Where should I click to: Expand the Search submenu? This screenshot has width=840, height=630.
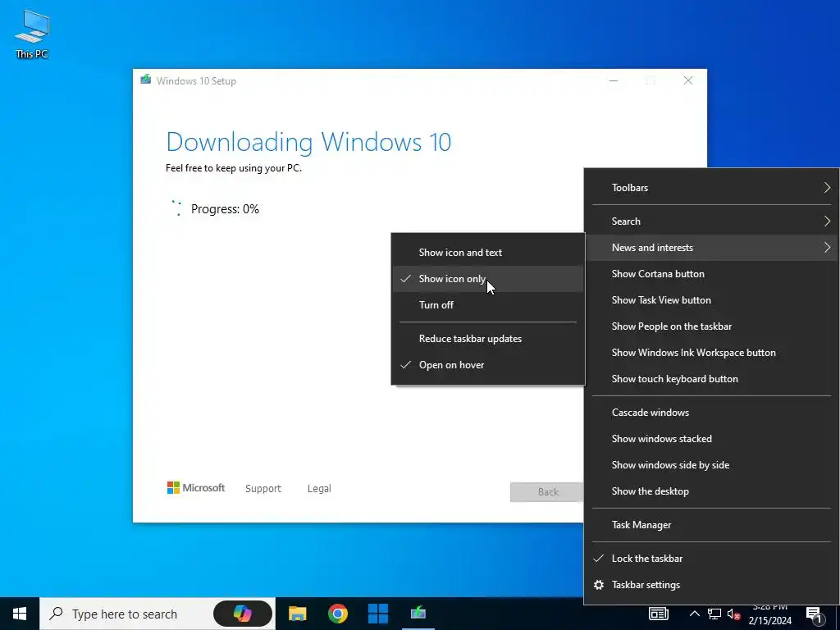711,221
